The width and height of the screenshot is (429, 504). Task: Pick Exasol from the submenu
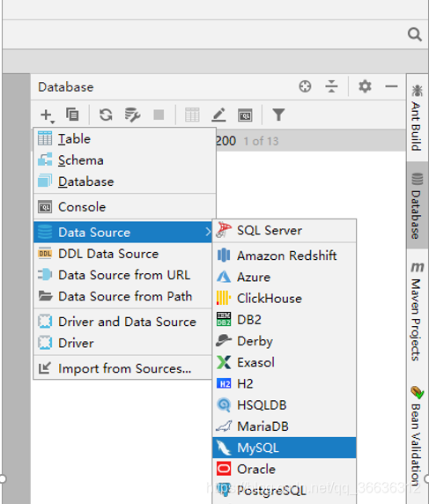(285, 362)
